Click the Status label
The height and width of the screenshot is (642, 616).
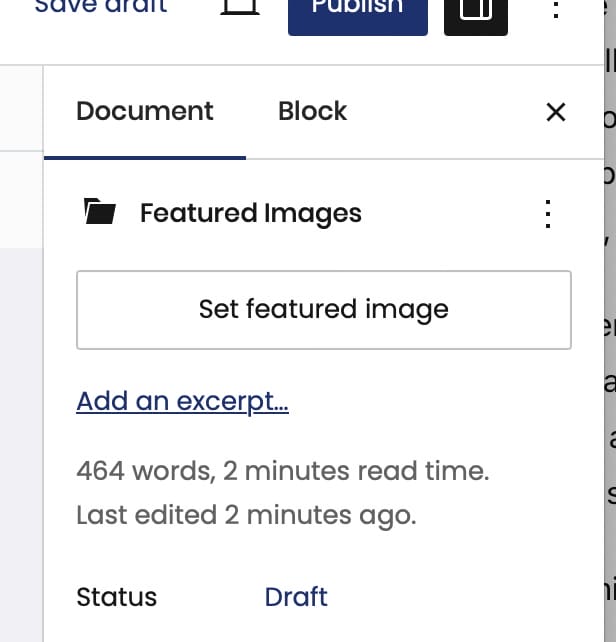point(116,597)
